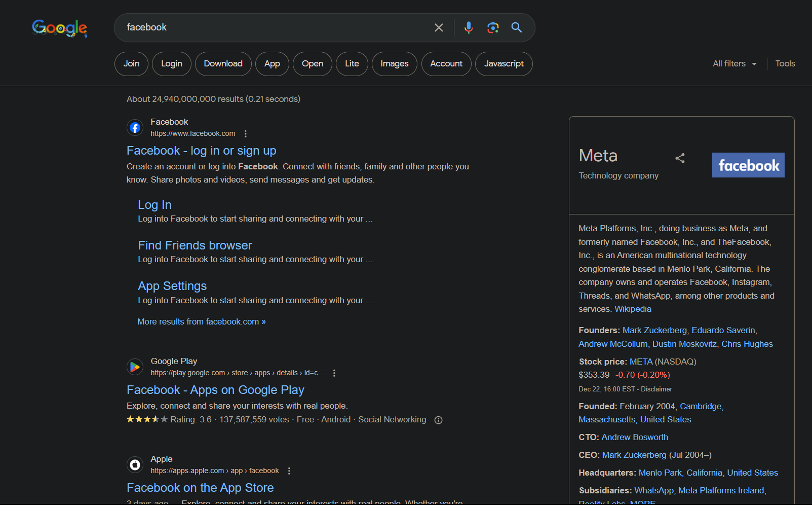Click the Google Play site name
812x505 pixels.
(174, 361)
